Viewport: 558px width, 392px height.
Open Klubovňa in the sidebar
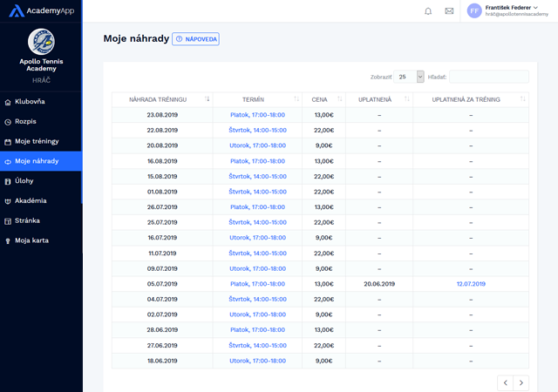tap(30, 102)
